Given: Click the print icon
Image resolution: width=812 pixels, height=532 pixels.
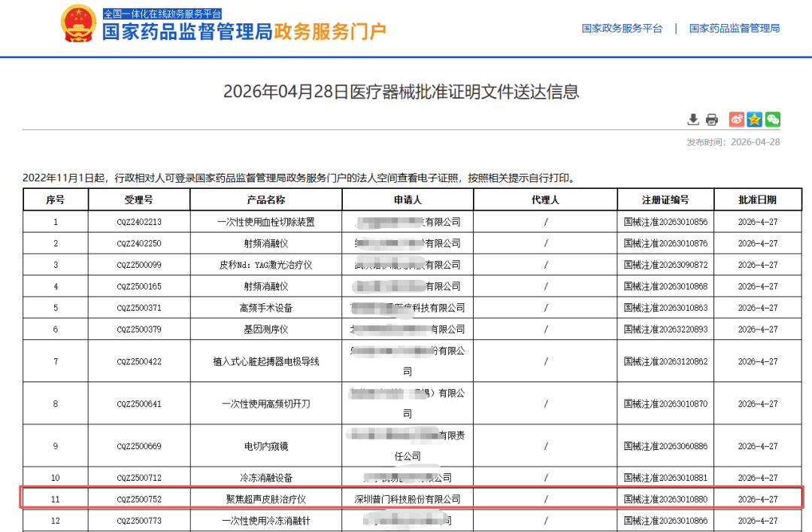Looking at the screenshot, I should click(712, 120).
